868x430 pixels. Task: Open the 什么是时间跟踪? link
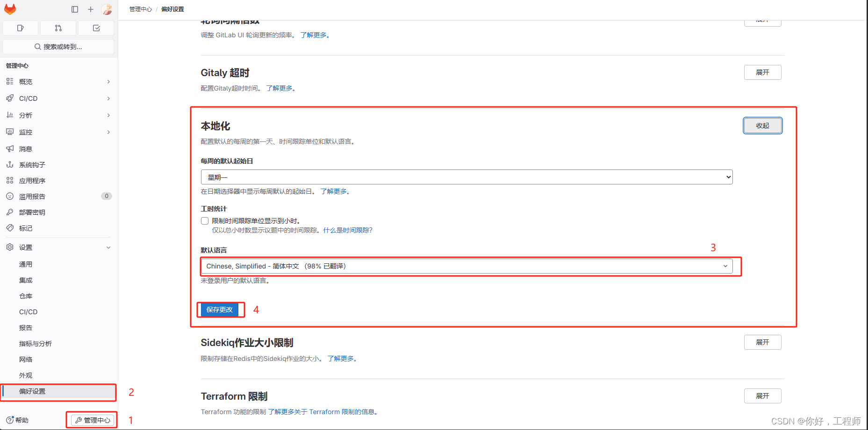pyautogui.click(x=348, y=230)
